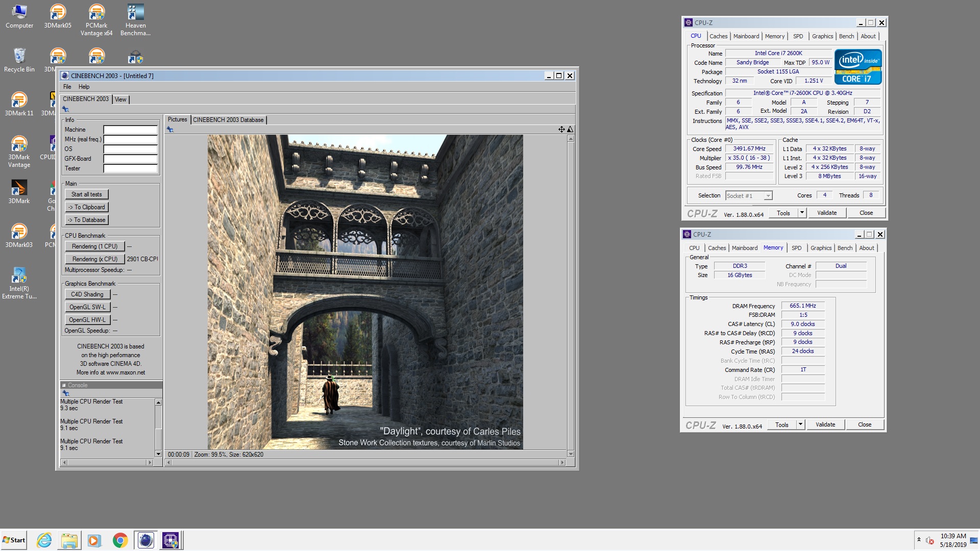
Task: Click the Intel Core i7 logo in CPU-Z
Action: coord(858,67)
